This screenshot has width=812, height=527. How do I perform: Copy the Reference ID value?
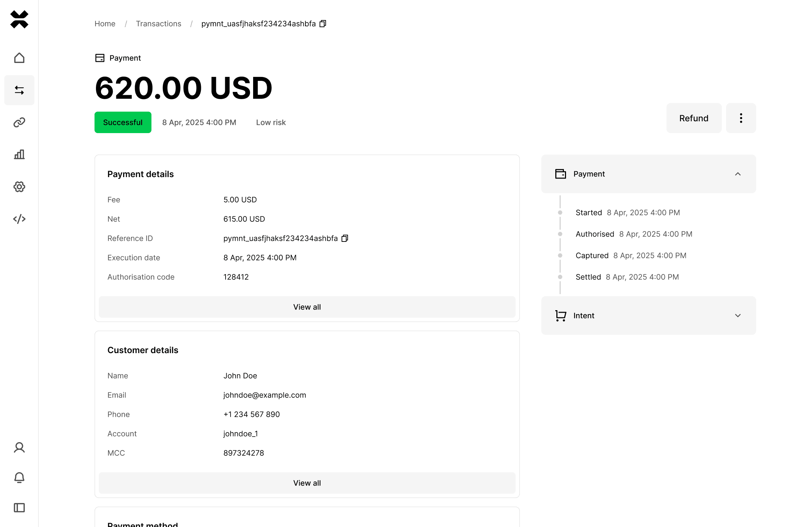pyautogui.click(x=345, y=238)
